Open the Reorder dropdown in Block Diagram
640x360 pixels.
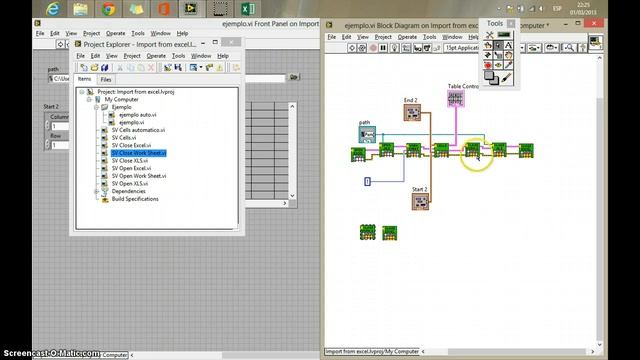[551, 48]
